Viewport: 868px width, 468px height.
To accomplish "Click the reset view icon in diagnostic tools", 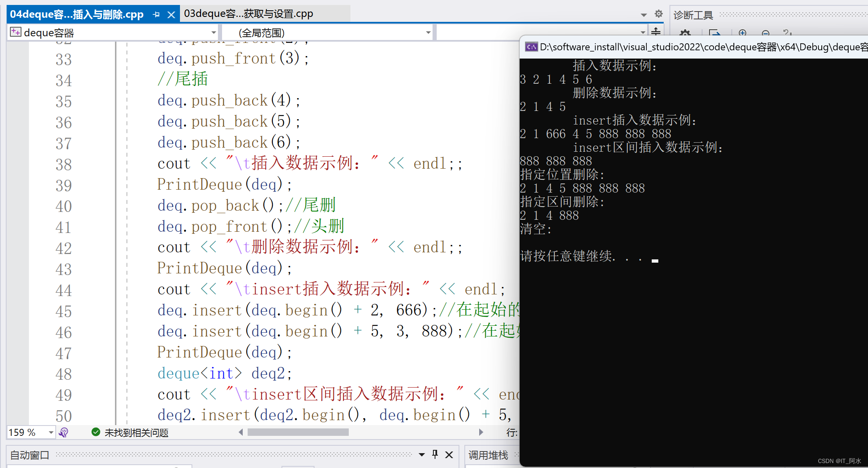I will pos(787,33).
